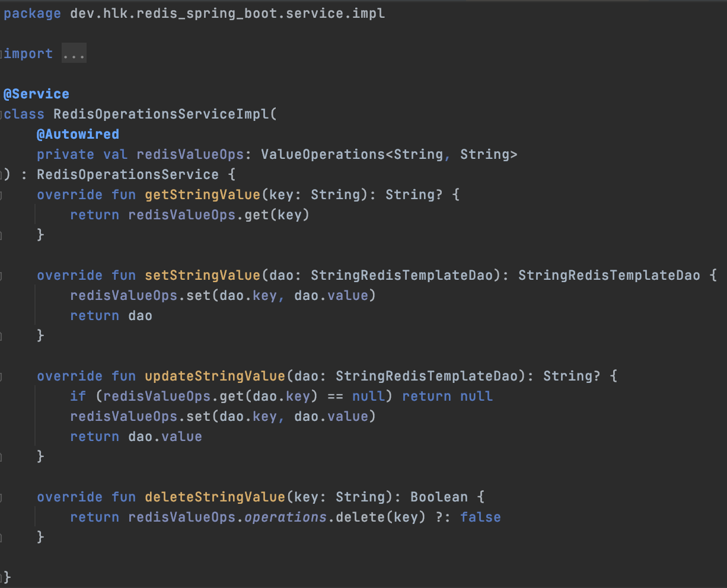Expand the folded import statements
This screenshot has width=727, height=588.
pyautogui.click(x=74, y=53)
